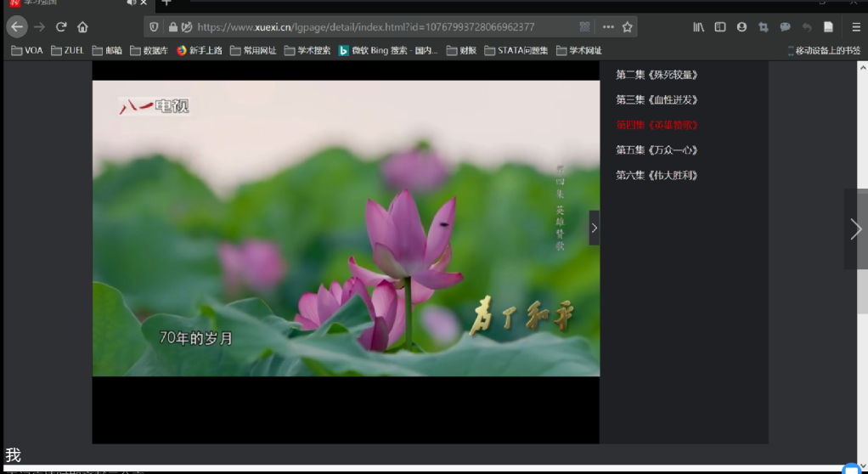Viewport: 868px width, 474px height.
Task: Click the tracking protection shield icon
Action: 154,27
